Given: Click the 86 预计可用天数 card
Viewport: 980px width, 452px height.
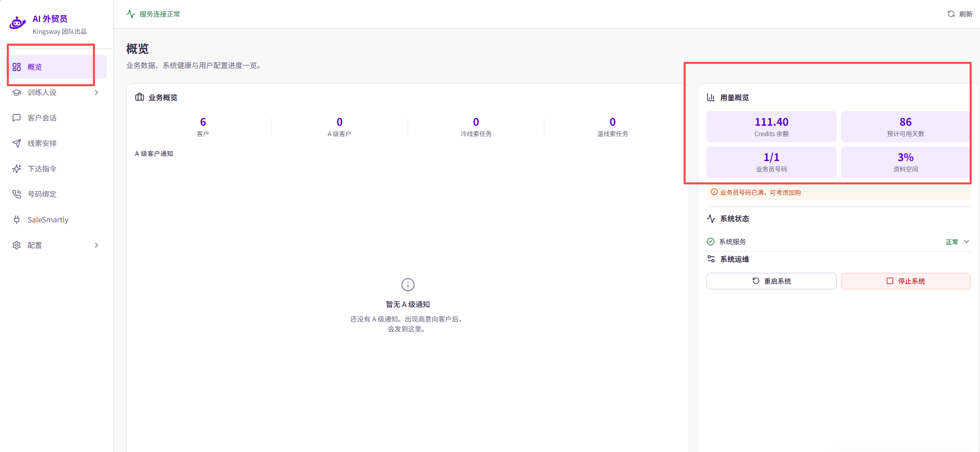Looking at the screenshot, I should pyautogui.click(x=906, y=127).
